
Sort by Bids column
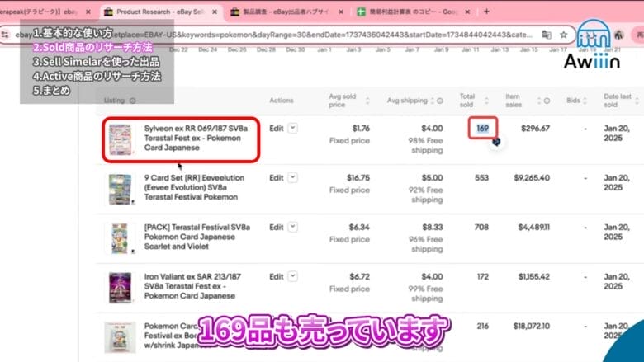[x=585, y=101]
